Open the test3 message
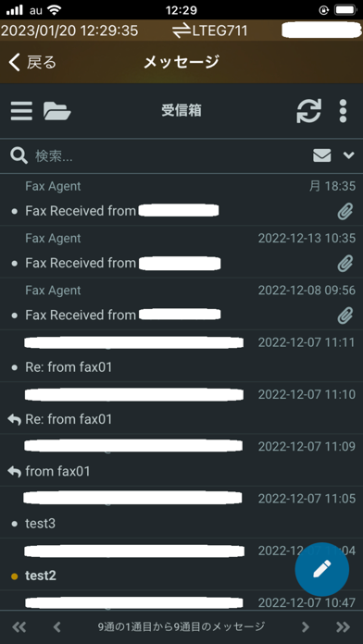 181,513
